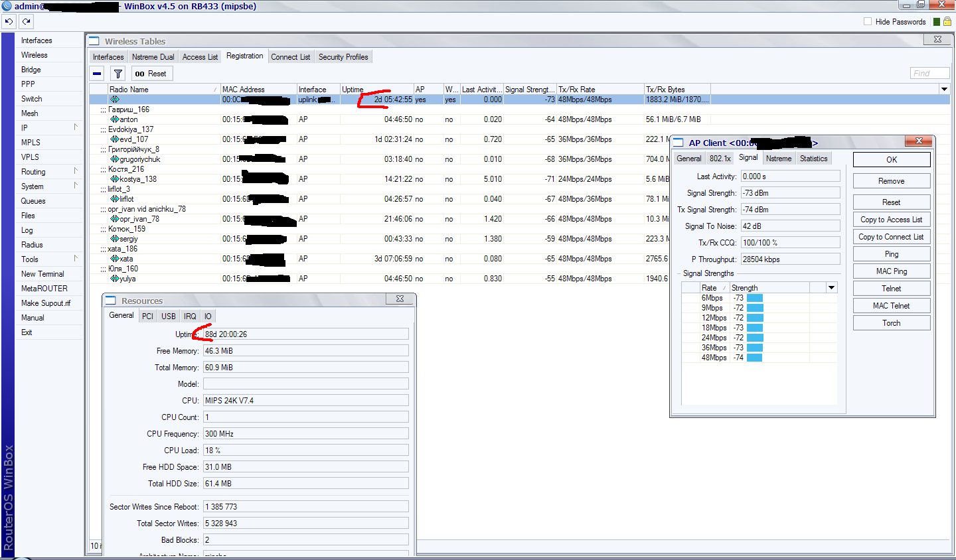Close the Resources window
Viewport: 956px width, 560px height.
400,299
